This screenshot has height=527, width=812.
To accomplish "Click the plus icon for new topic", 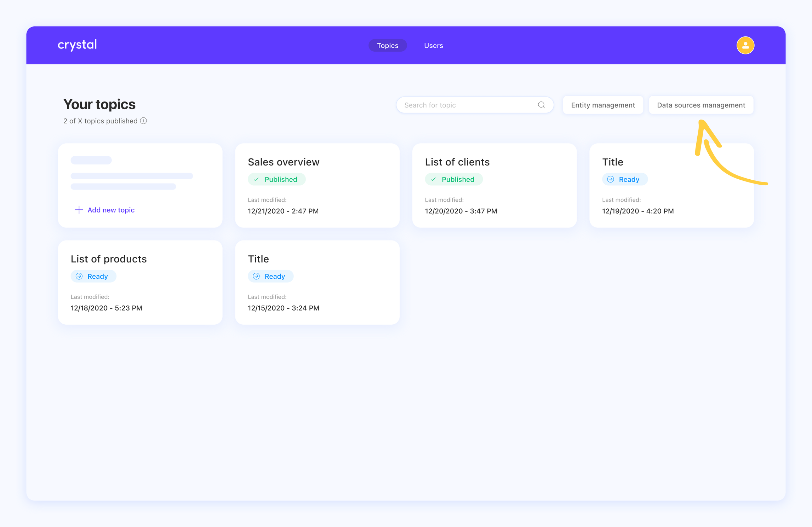I will pos(79,210).
